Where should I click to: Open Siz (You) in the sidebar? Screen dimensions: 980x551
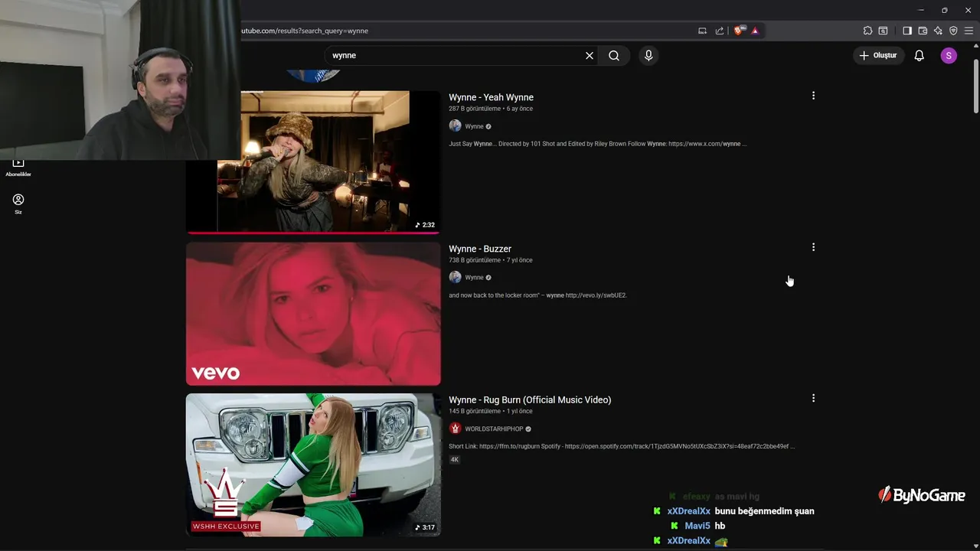coord(18,204)
